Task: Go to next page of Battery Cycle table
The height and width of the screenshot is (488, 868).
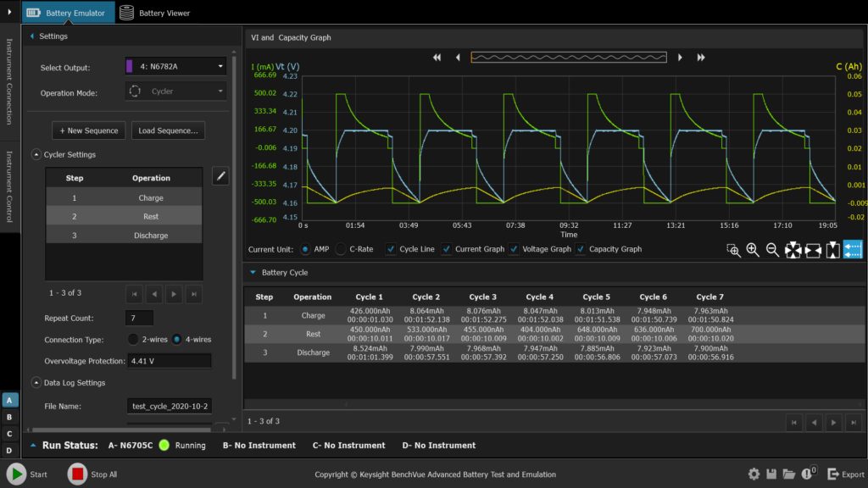Action: tap(834, 423)
